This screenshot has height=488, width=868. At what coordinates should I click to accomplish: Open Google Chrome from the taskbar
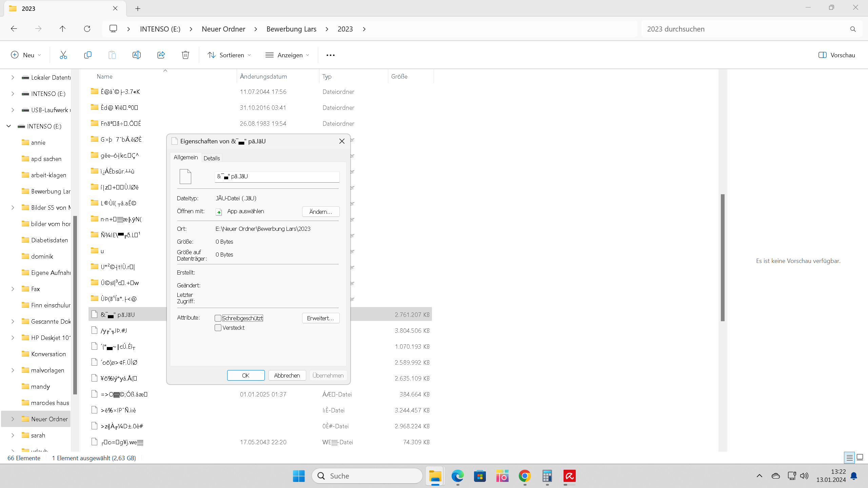525,476
